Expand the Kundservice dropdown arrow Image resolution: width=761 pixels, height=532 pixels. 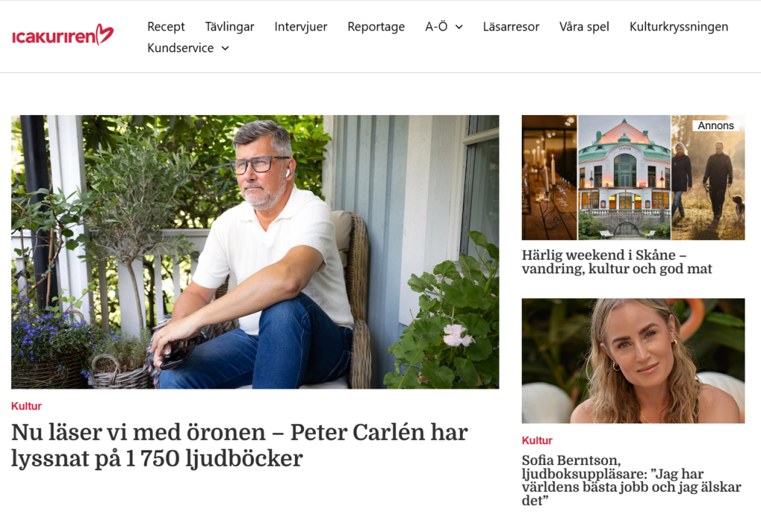click(225, 48)
